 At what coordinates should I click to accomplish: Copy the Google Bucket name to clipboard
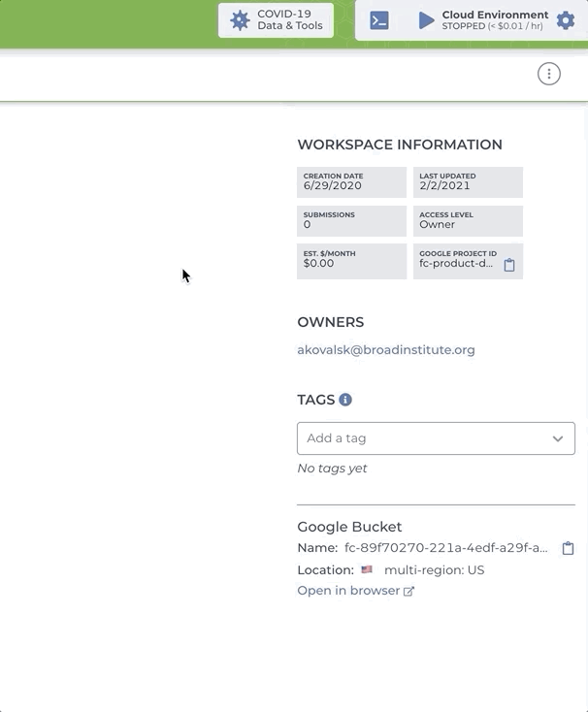click(x=568, y=548)
